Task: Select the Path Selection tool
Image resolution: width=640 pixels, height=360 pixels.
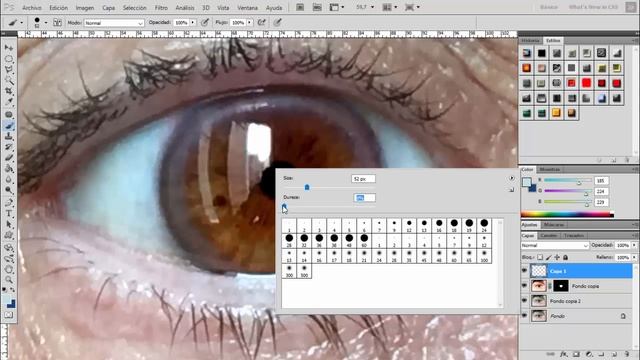Action: point(9,224)
